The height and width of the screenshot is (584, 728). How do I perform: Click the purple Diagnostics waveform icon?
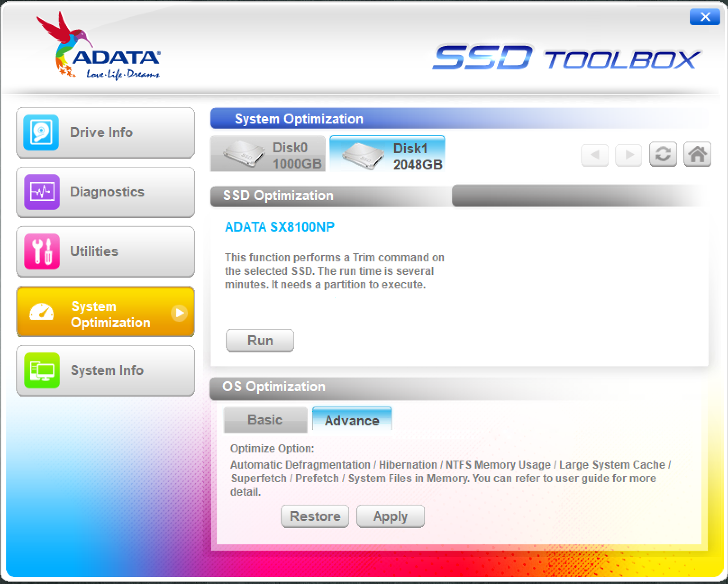coord(41,192)
